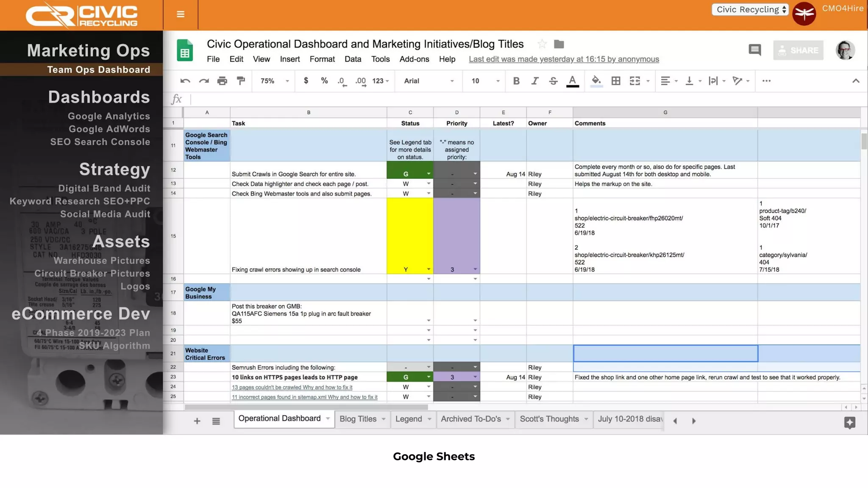This screenshot has width=868, height=488.
Task: Toggle Italic formatting
Action: pyautogui.click(x=535, y=81)
